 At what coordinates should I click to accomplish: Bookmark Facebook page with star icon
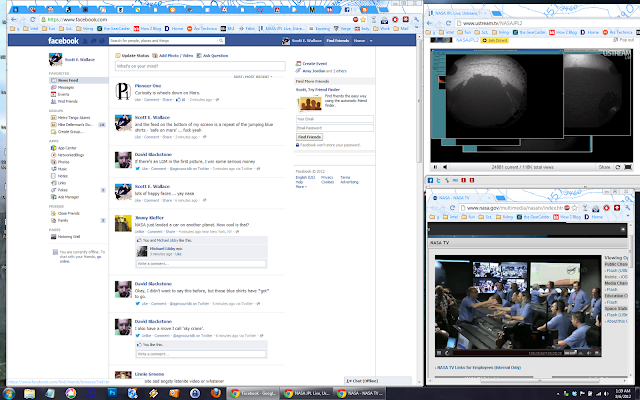(x=363, y=20)
